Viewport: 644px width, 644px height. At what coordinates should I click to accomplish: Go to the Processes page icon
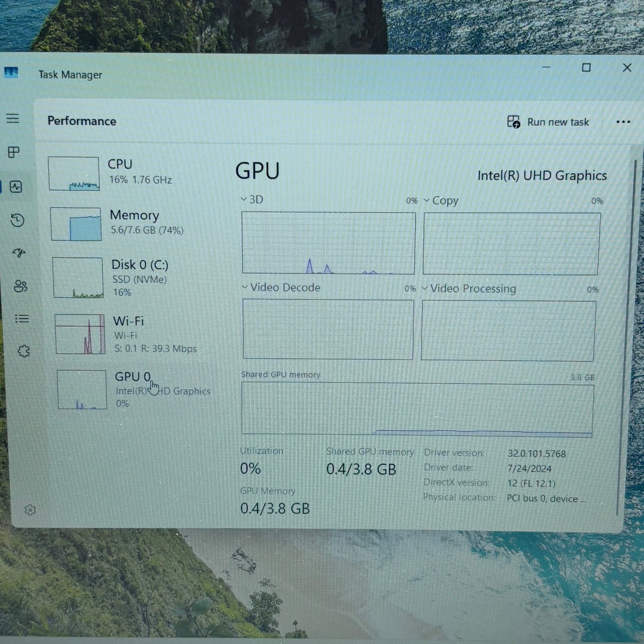pos(14,152)
